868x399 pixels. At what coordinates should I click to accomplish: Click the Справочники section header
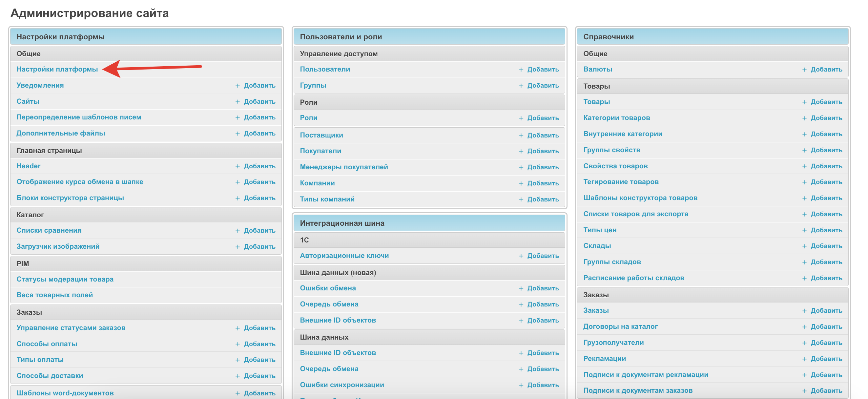608,37
